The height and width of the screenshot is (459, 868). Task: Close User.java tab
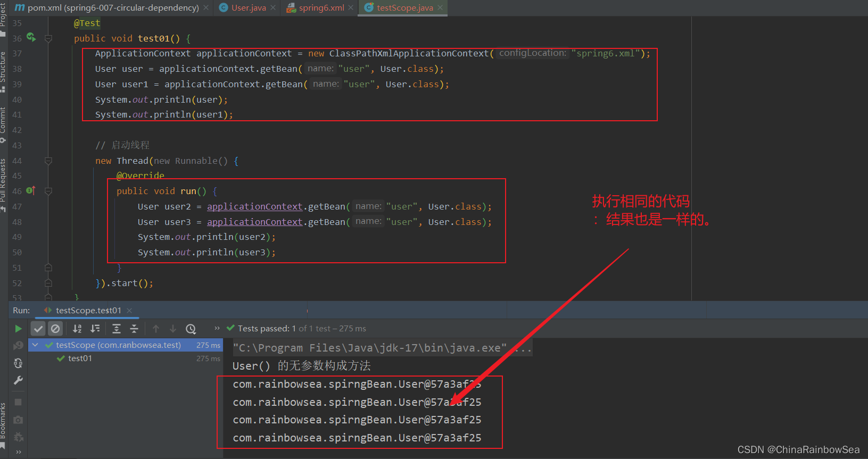[273, 7]
